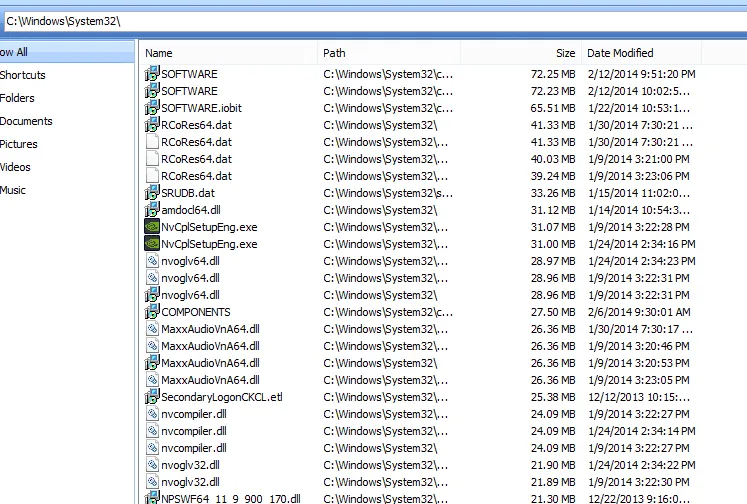Image resolution: width=747 pixels, height=504 pixels.
Task: Click the SOFTWARE.iobit file icon
Action: tap(152, 108)
